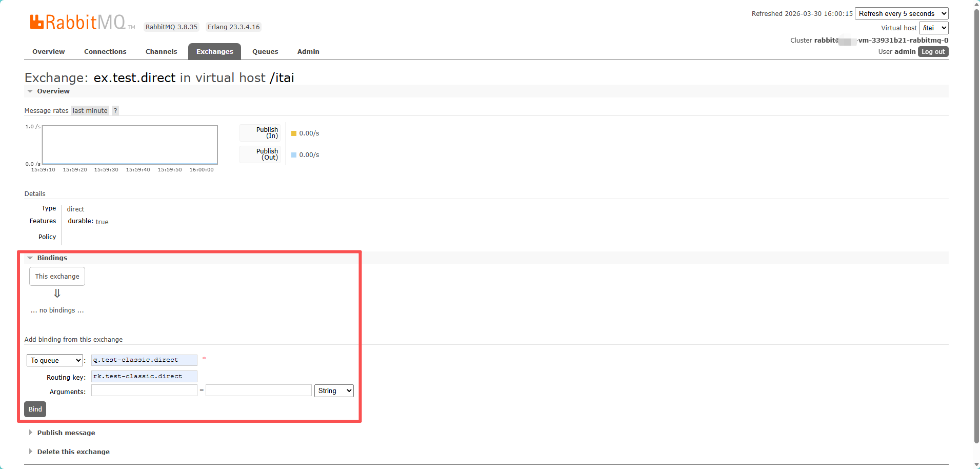Click the Routing key input field

(144, 377)
